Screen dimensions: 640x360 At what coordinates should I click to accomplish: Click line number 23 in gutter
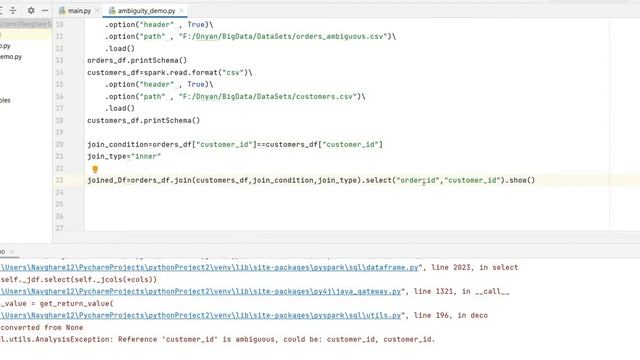[x=60, y=180]
